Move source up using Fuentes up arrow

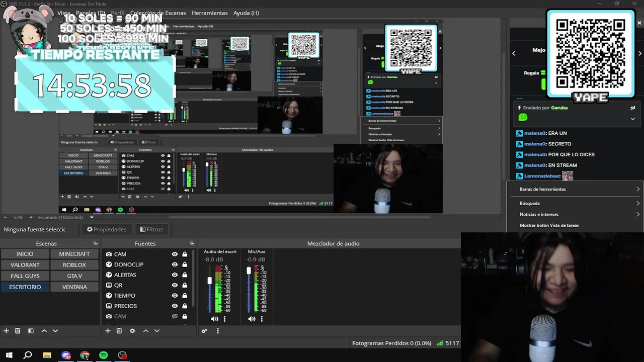coord(146,331)
